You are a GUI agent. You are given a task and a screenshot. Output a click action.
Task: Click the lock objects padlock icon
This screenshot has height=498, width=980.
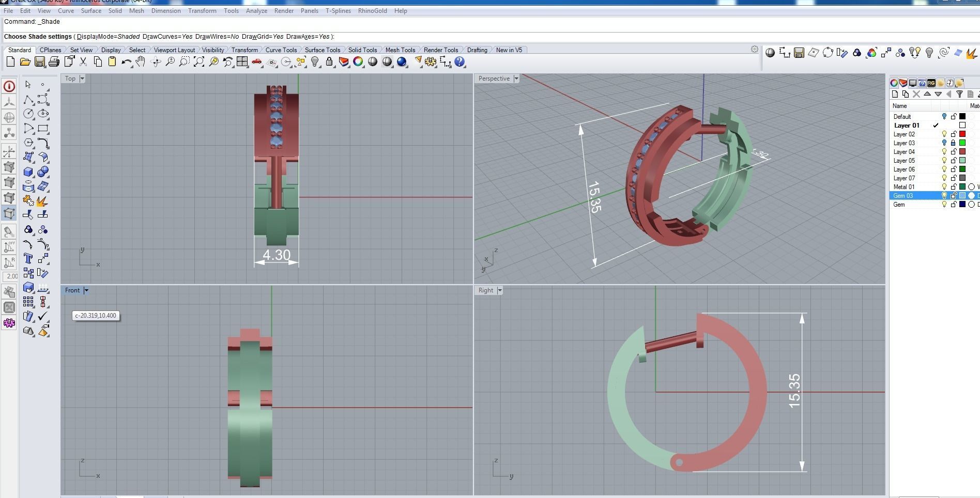pyautogui.click(x=329, y=62)
